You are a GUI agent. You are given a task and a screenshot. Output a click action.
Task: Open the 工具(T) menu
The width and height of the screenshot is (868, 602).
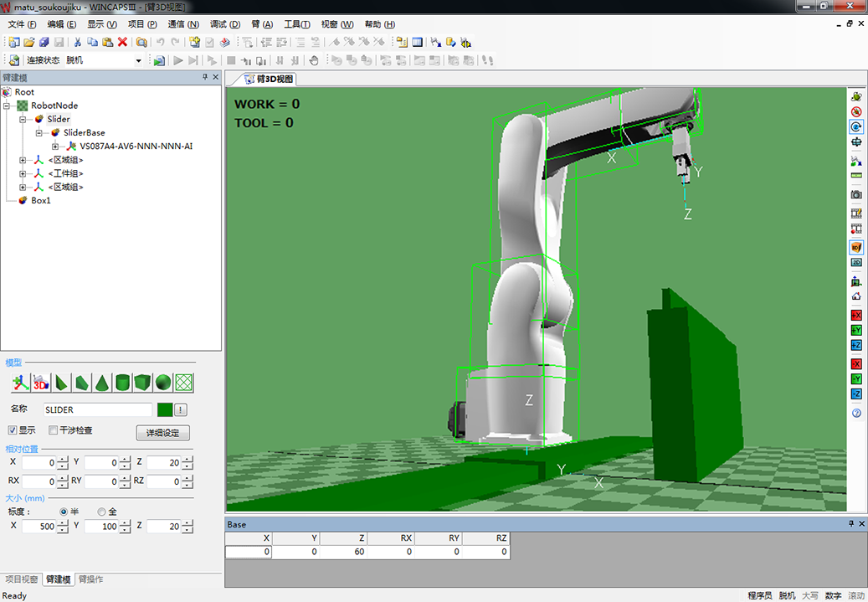(296, 24)
